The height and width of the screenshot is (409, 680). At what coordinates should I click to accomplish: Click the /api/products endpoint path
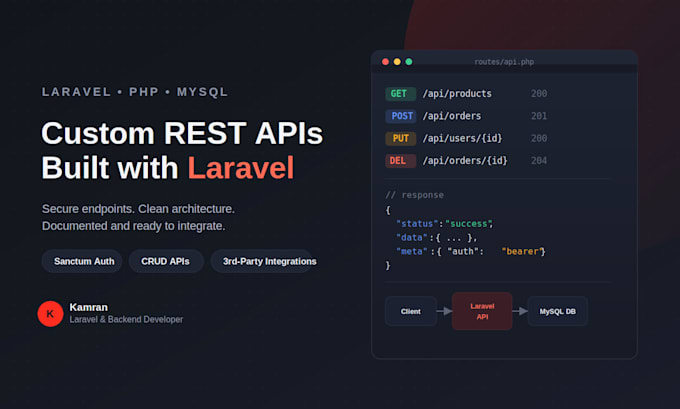(457, 94)
